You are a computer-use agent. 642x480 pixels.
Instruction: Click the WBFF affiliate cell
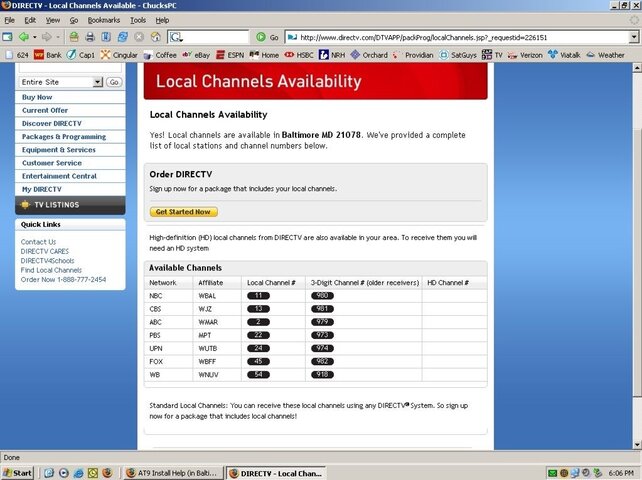point(217,361)
